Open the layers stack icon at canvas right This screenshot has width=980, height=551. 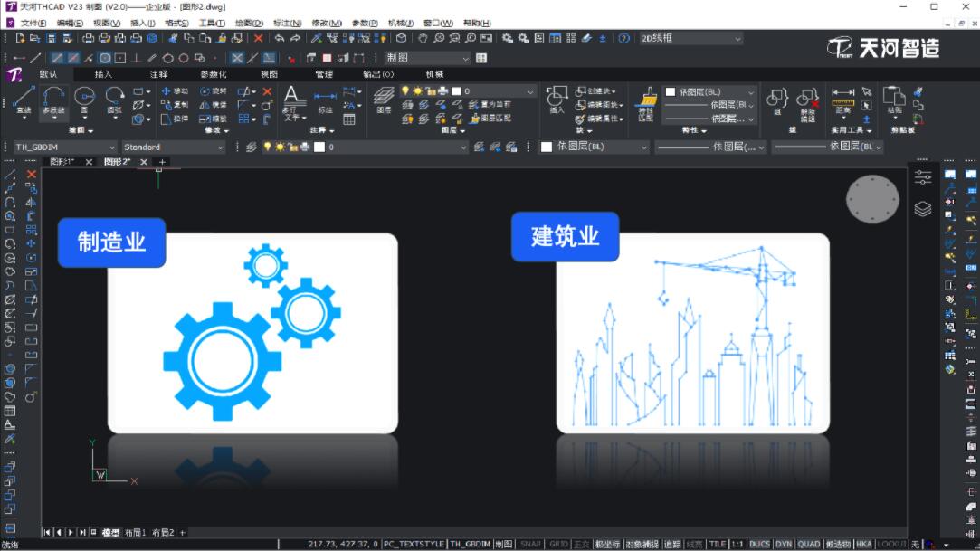[x=923, y=209]
